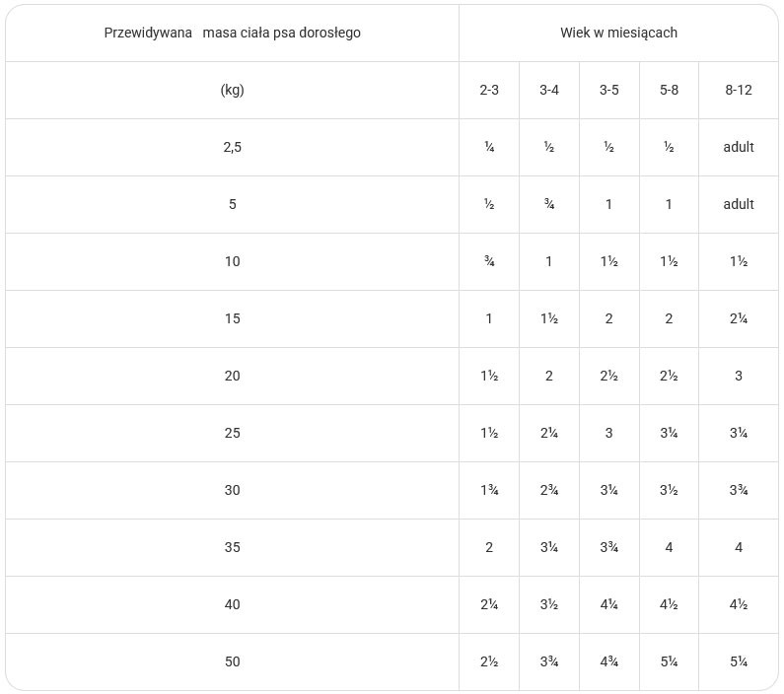The image size is (784, 694).
Task: Click the 2,5 kg weight row label
Action: (232, 148)
